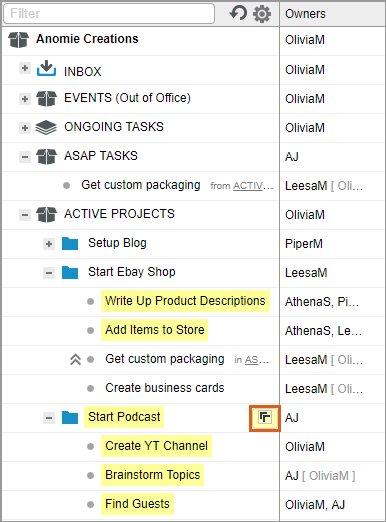Expand the INBOX tree node
This screenshot has width=386, height=522.
pos(25,68)
